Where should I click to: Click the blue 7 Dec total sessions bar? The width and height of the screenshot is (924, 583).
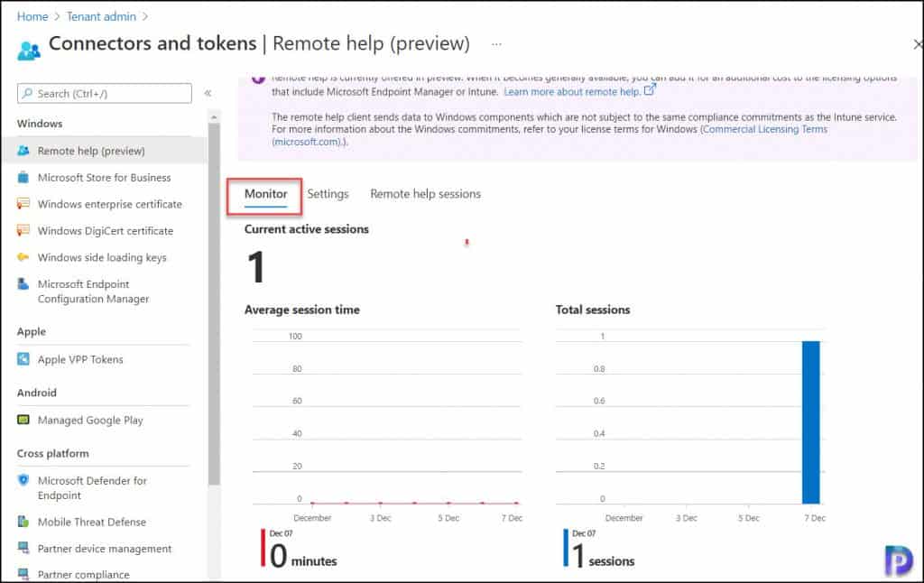click(x=811, y=422)
